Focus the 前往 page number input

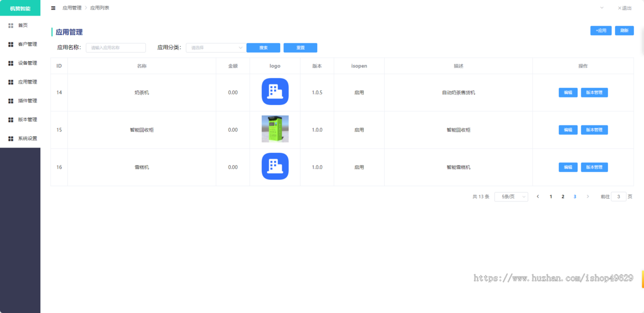coord(619,197)
